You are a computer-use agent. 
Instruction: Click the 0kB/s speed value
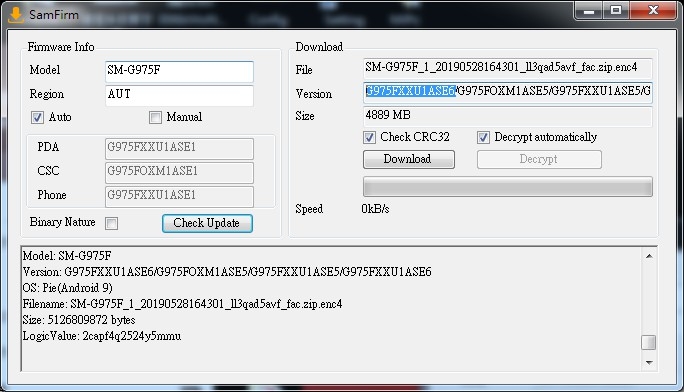click(375, 209)
